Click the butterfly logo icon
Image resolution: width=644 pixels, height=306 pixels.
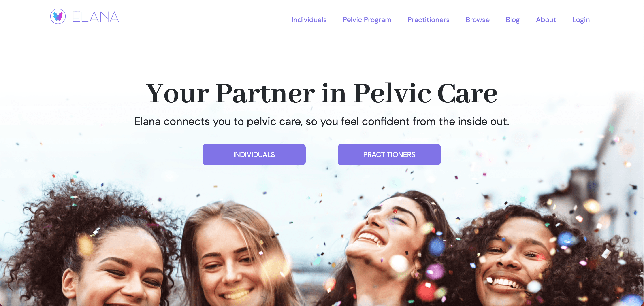click(x=58, y=16)
